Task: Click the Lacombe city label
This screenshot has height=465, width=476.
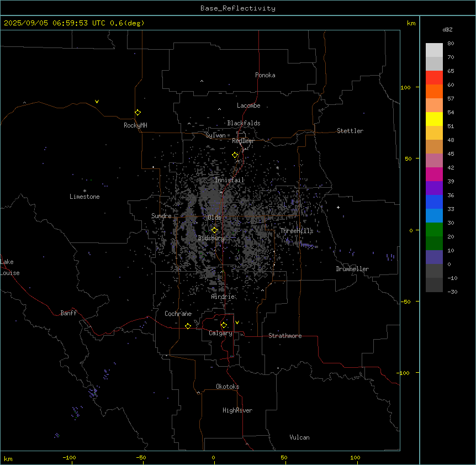Action: tap(248, 105)
